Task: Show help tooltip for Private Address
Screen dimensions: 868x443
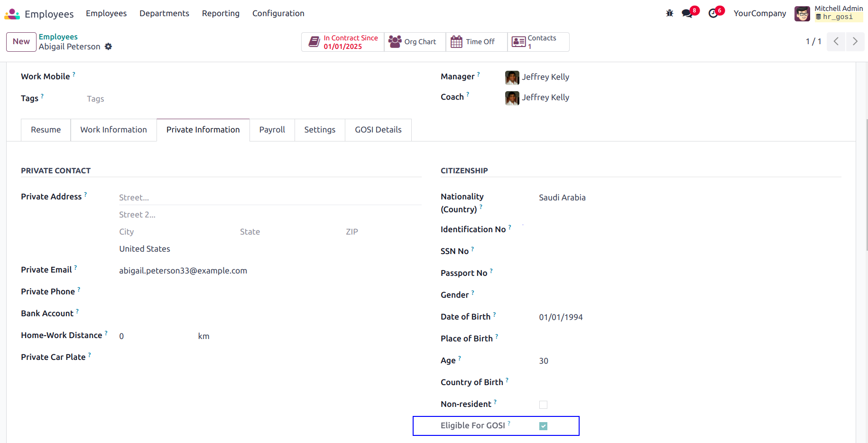Action: (85, 194)
